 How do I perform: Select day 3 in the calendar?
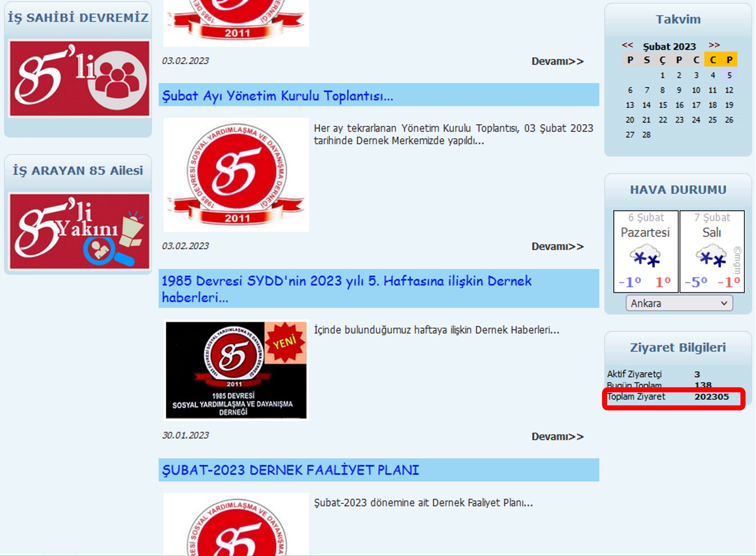[x=696, y=75]
